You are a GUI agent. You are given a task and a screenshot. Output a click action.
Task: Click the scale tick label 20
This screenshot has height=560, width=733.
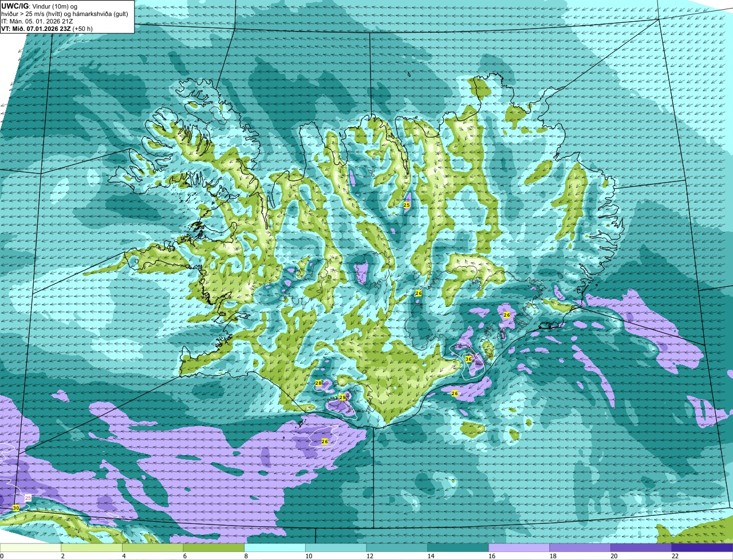(x=614, y=556)
